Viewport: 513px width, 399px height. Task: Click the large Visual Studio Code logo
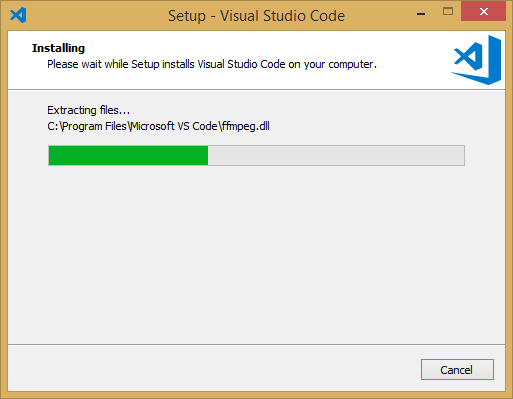point(476,60)
